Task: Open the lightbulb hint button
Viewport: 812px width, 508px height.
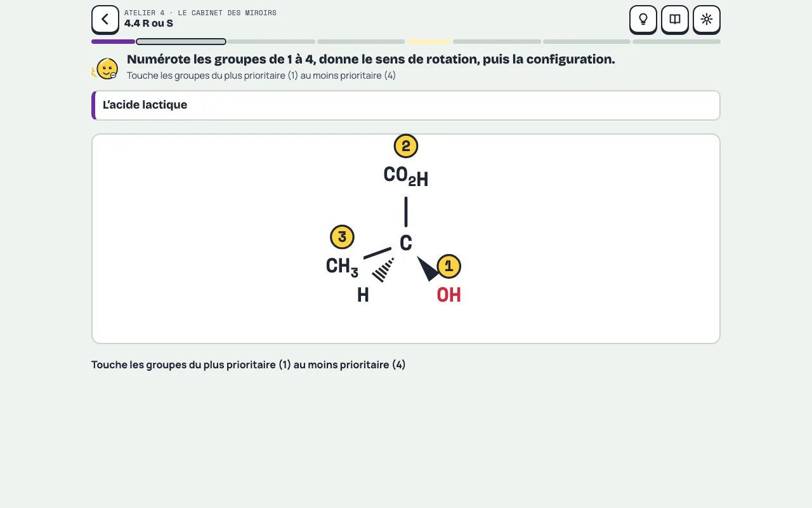Action: click(x=643, y=19)
